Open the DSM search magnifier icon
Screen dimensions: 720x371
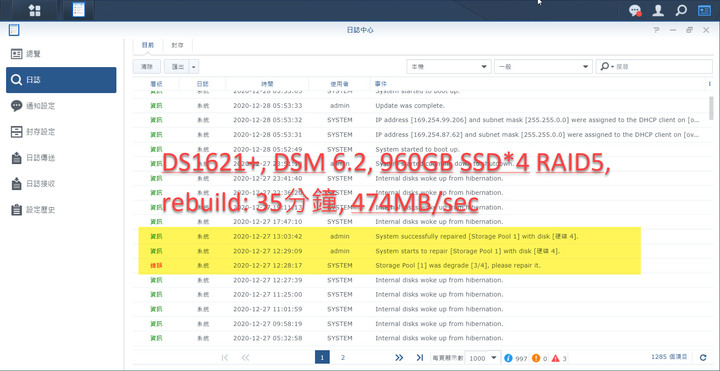click(681, 10)
